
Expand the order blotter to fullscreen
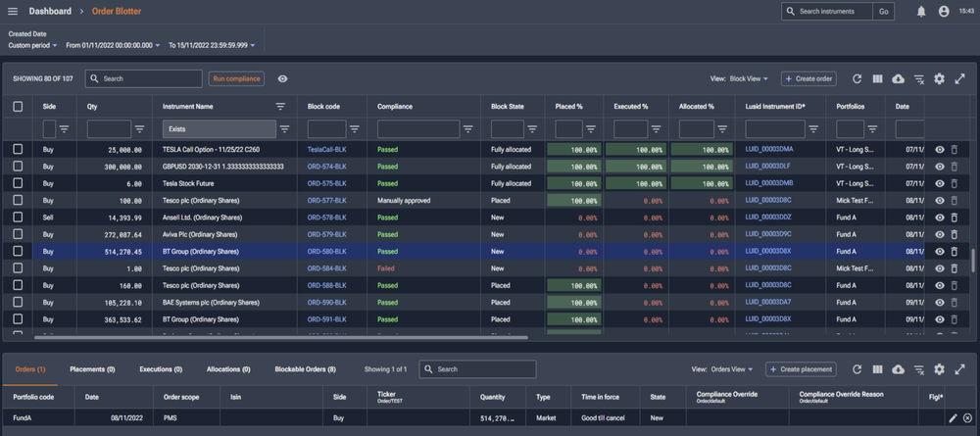click(960, 78)
